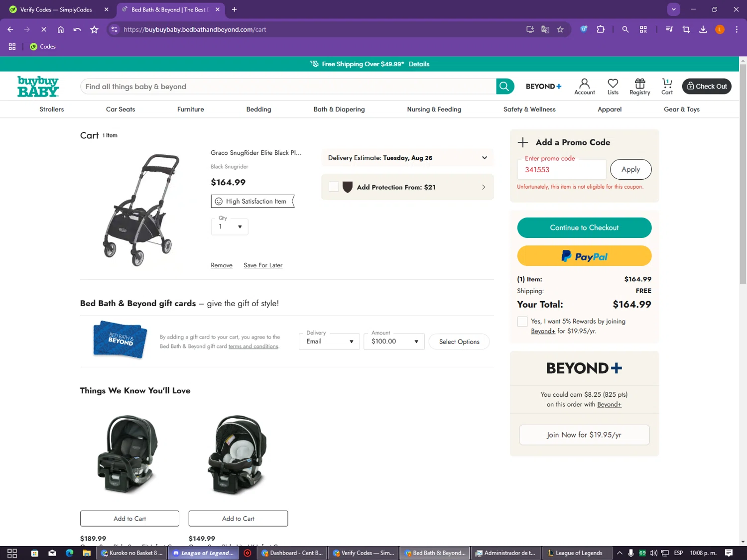Image resolution: width=747 pixels, height=560 pixels.
Task: Click the browser zoom search icon
Action: 625,29
